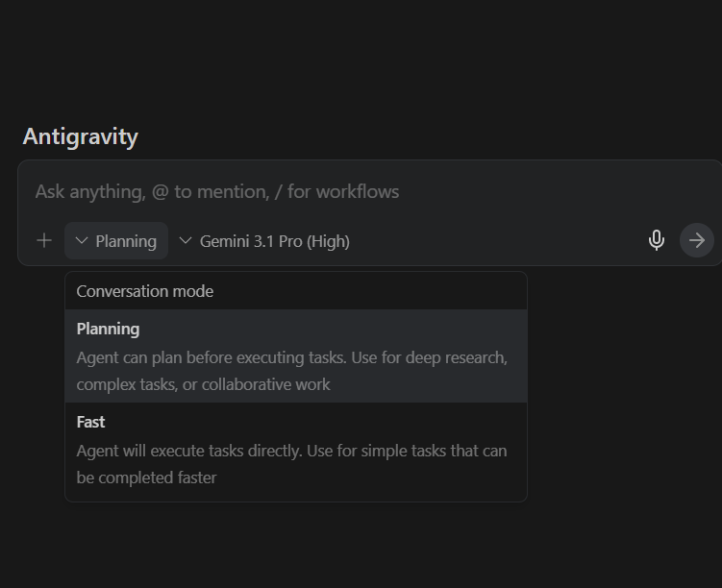Click the "Planning" label in the prompt toolbar
The image size is (722, 588).
[126, 241]
